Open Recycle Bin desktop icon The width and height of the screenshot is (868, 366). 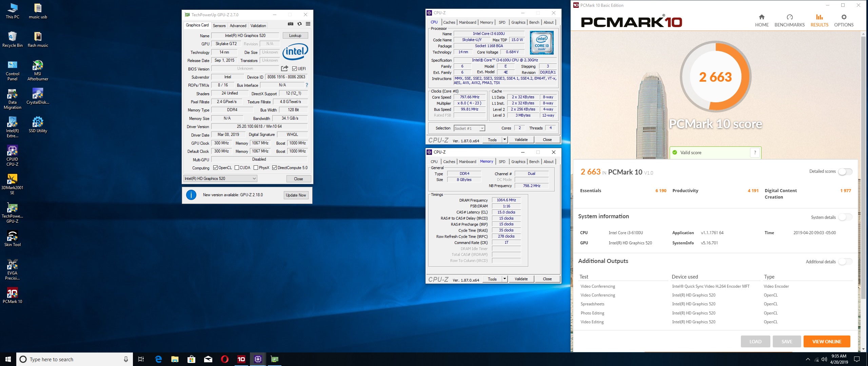(13, 40)
